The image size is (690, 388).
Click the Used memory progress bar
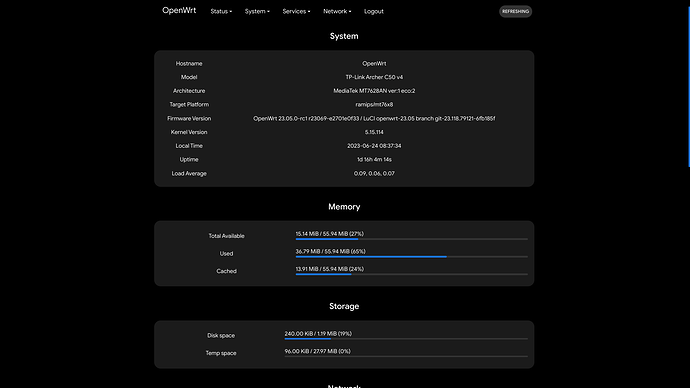coord(411,257)
